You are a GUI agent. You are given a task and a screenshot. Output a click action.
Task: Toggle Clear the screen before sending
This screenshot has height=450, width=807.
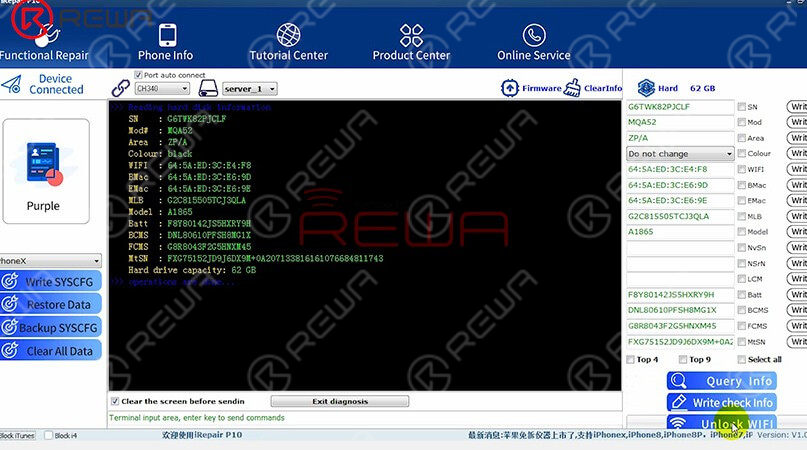pos(115,401)
